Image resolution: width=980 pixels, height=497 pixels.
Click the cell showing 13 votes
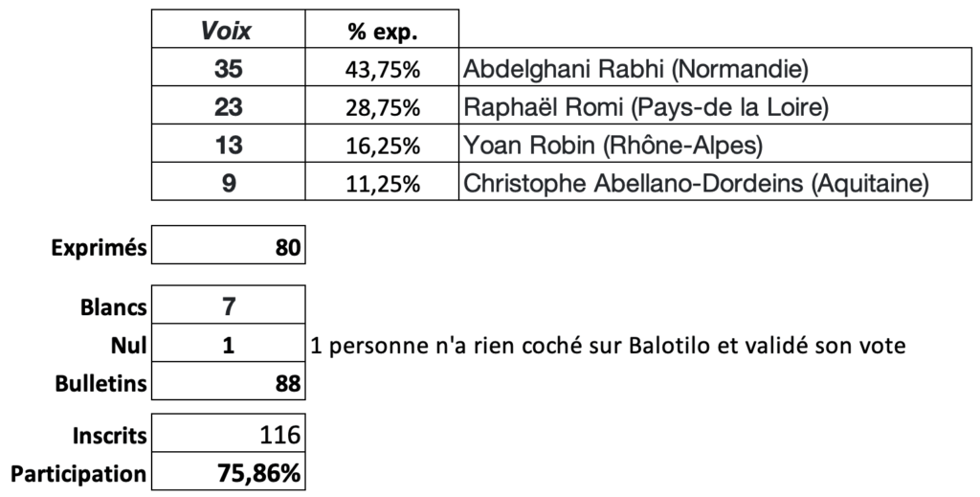point(228,143)
